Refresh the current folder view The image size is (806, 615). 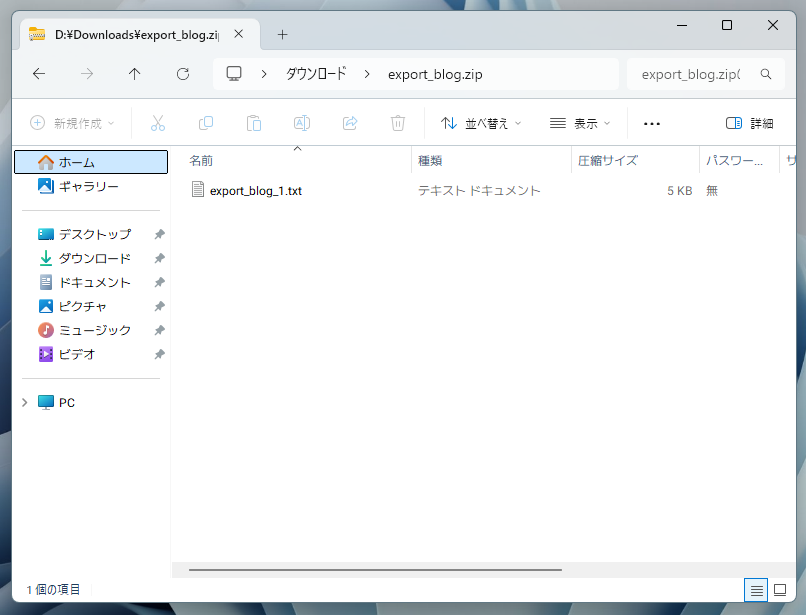coord(183,74)
